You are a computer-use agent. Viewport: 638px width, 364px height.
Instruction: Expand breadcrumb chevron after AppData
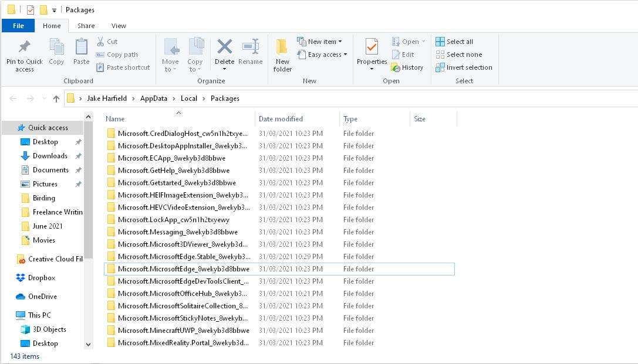pyautogui.click(x=174, y=98)
